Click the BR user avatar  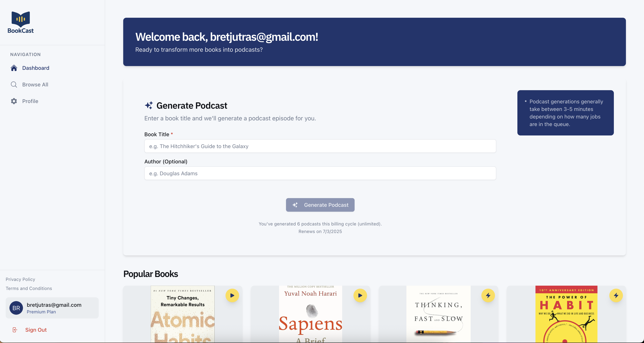16,308
